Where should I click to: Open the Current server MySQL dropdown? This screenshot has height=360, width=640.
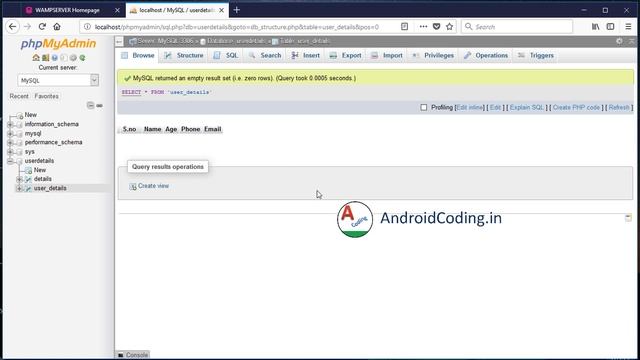point(58,80)
